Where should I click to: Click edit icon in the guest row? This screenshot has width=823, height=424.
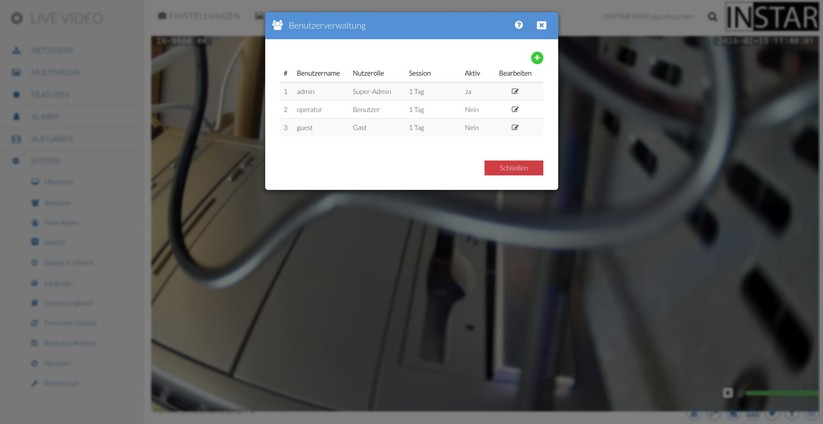pyautogui.click(x=515, y=127)
